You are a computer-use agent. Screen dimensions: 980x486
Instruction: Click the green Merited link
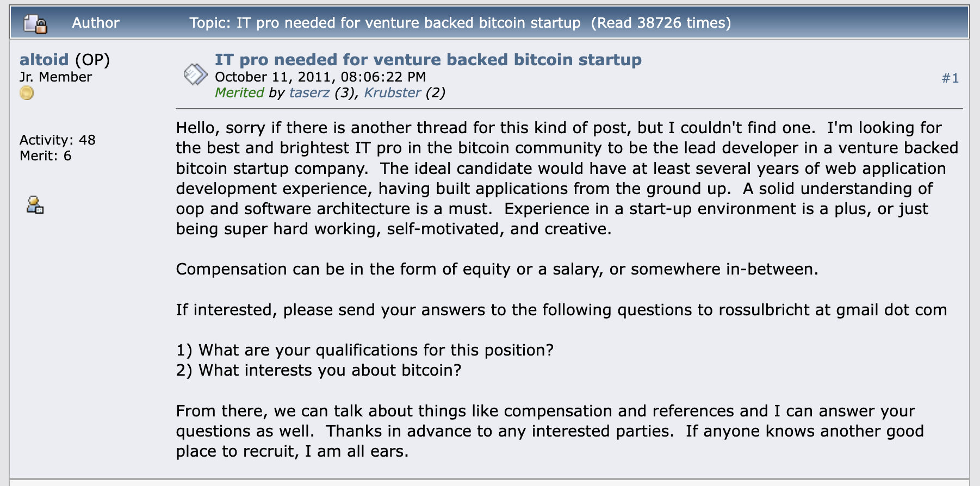239,92
